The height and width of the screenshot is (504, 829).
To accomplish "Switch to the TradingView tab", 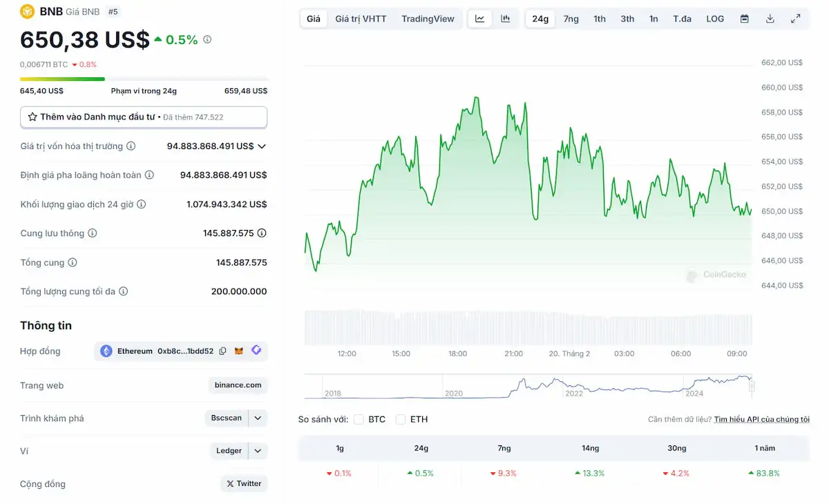I will (428, 19).
